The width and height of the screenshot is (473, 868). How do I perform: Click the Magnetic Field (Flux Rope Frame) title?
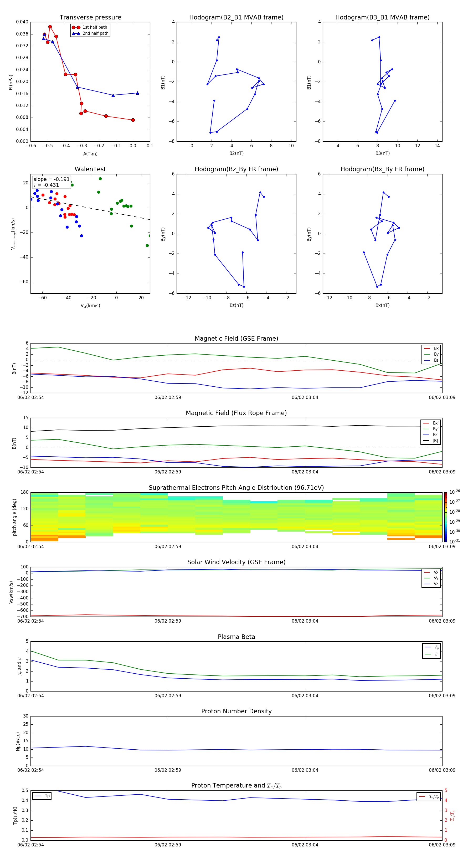click(236, 413)
